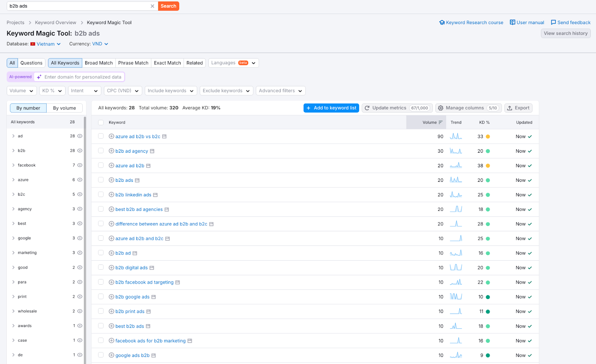Screen dimensions: 596x364
Task: Click the Manage columns gear icon
Action: 441,108
